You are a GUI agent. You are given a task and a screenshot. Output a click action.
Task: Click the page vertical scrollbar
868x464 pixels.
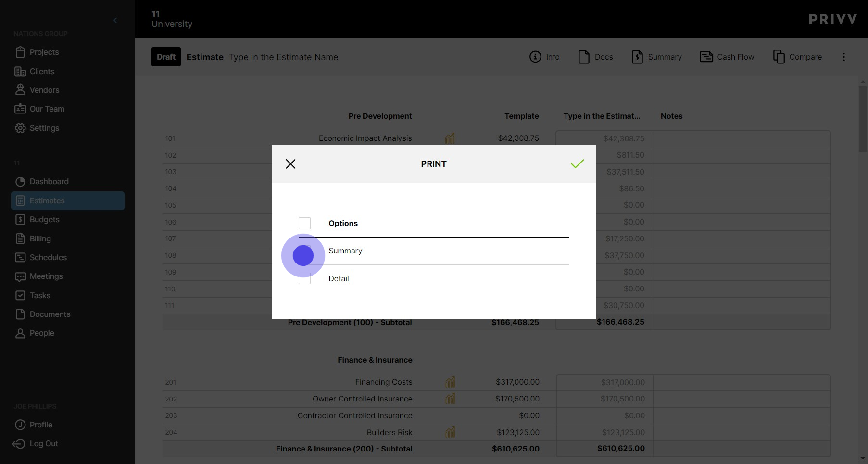[863, 119]
